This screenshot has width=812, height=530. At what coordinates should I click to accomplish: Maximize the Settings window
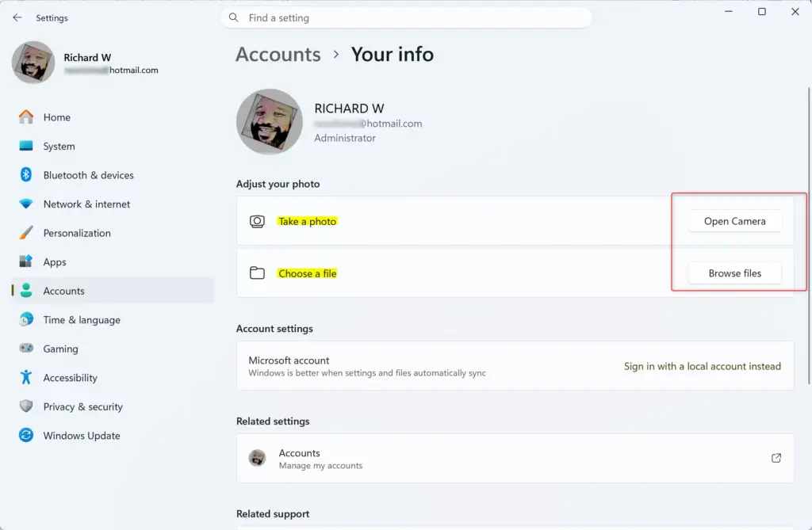point(762,11)
